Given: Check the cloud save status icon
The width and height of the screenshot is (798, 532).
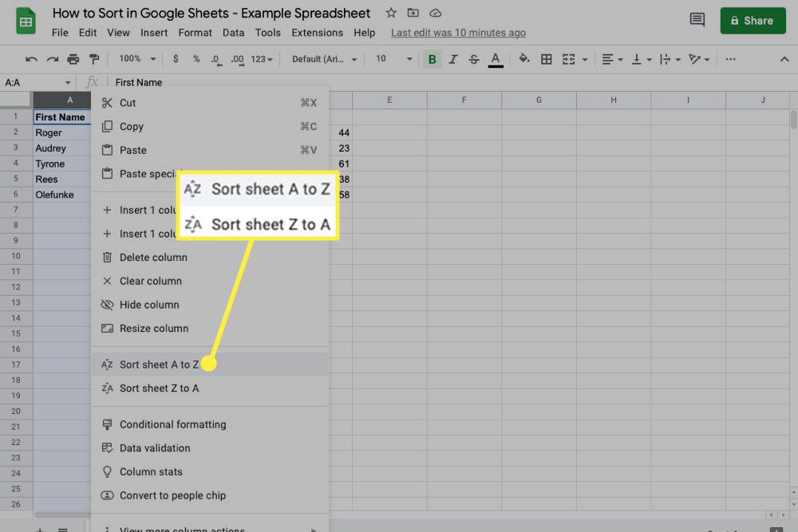Looking at the screenshot, I should (x=435, y=14).
